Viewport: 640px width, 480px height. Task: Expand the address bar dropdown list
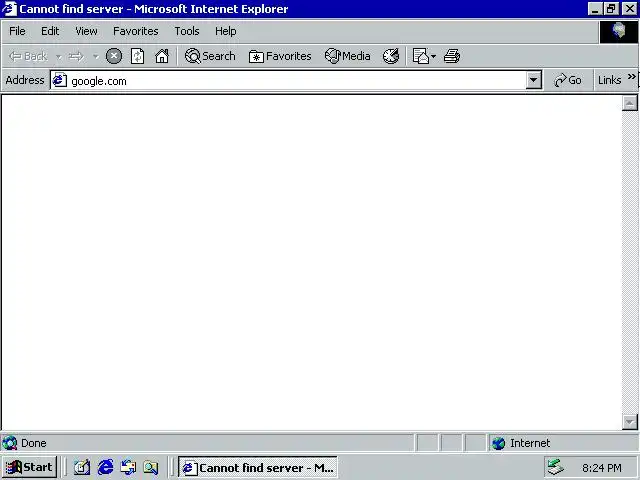533,80
